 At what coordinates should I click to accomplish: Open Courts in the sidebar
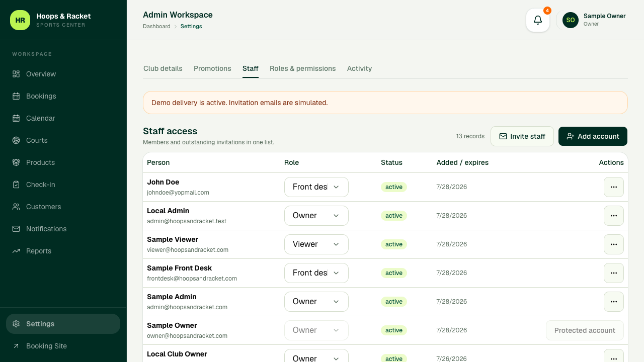[x=63, y=140]
